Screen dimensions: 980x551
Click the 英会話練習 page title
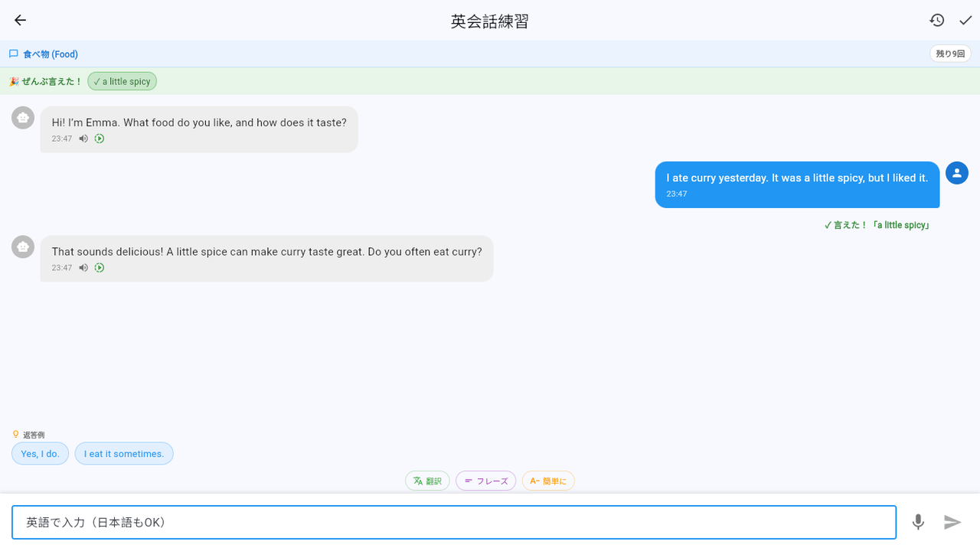pos(490,21)
